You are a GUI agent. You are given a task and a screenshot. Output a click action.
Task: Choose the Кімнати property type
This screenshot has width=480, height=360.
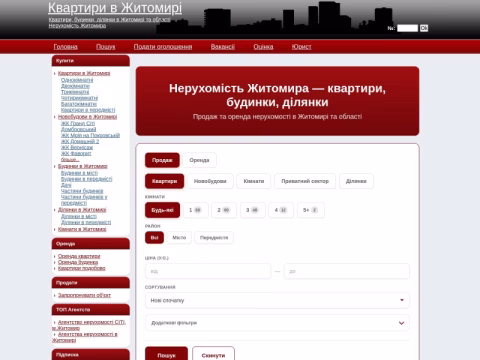(254, 181)
